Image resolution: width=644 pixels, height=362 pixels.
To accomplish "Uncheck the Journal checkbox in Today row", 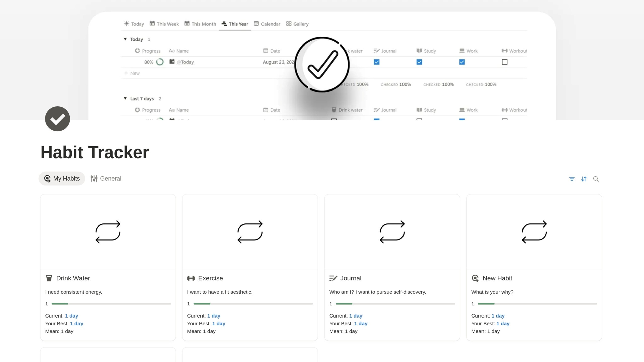I will point(376,62).
